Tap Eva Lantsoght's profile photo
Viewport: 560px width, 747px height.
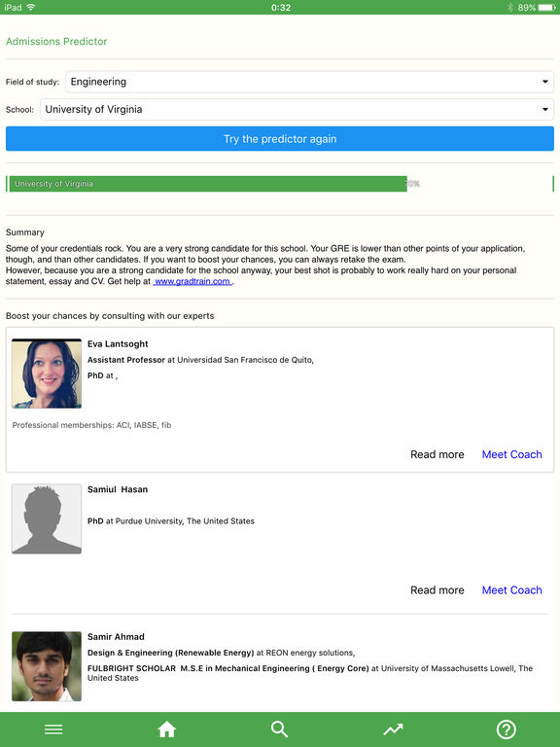tap(47, 373)
